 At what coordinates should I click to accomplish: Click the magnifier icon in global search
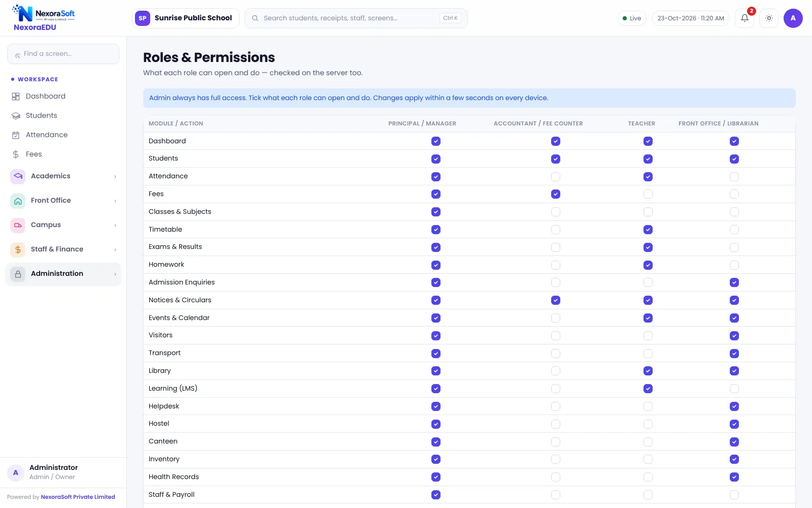pyautogui.click(x=255, y=18)
